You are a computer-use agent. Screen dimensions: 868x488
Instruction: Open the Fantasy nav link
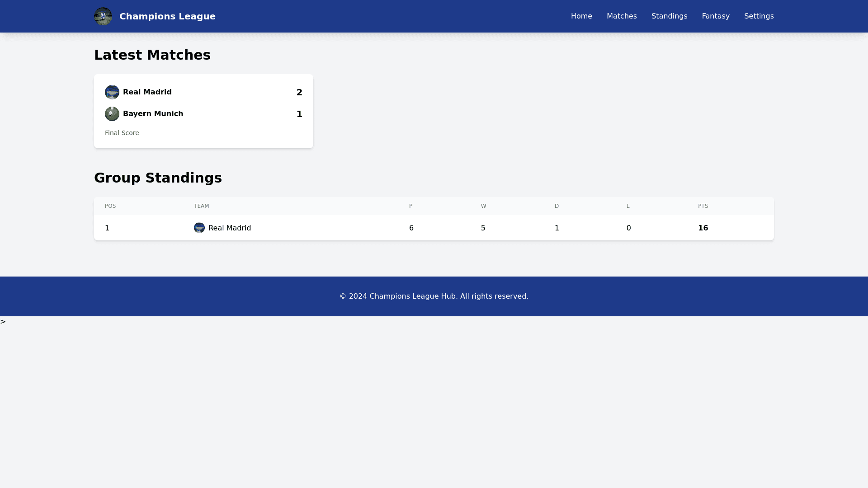tap(716, 16)
